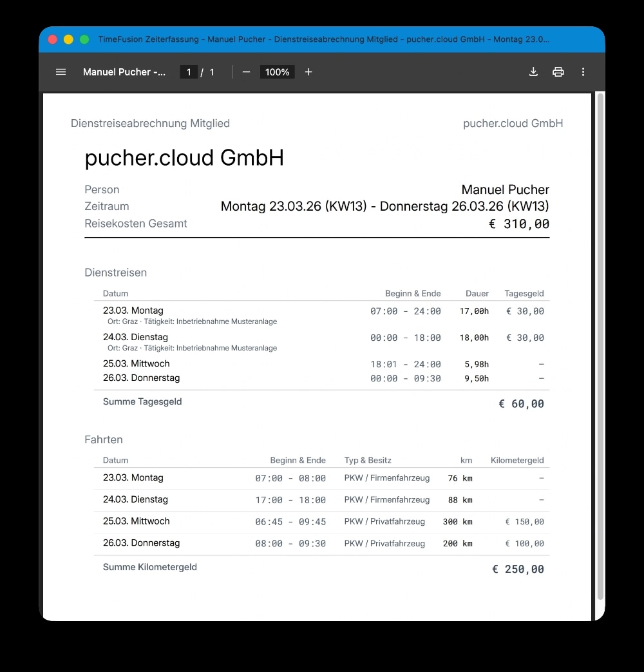The width and height of the screenshot is (644, 672).
Task: Click the 'Typ & Besitz' column header
Action: point(368,460)
